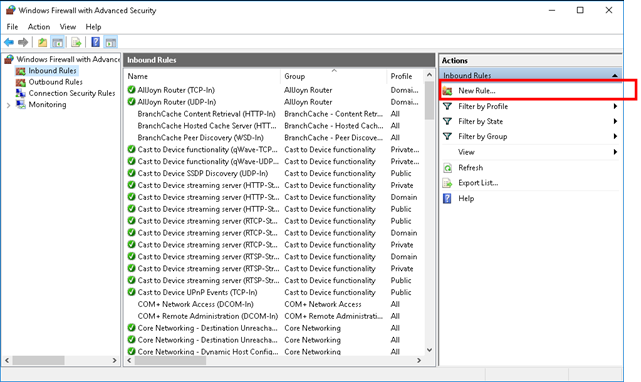Image resolution: width=641 pixels, height=382 pixels.
Task: Click the blue Help toolbar icon
Action: (95, 42)
